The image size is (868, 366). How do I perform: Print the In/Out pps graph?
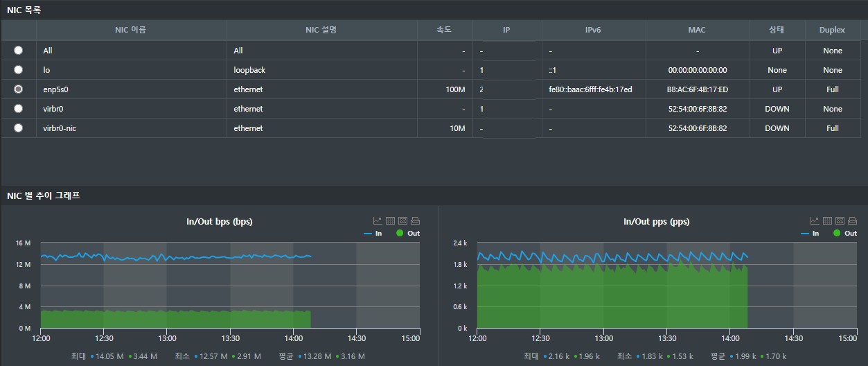click(852, 220)
